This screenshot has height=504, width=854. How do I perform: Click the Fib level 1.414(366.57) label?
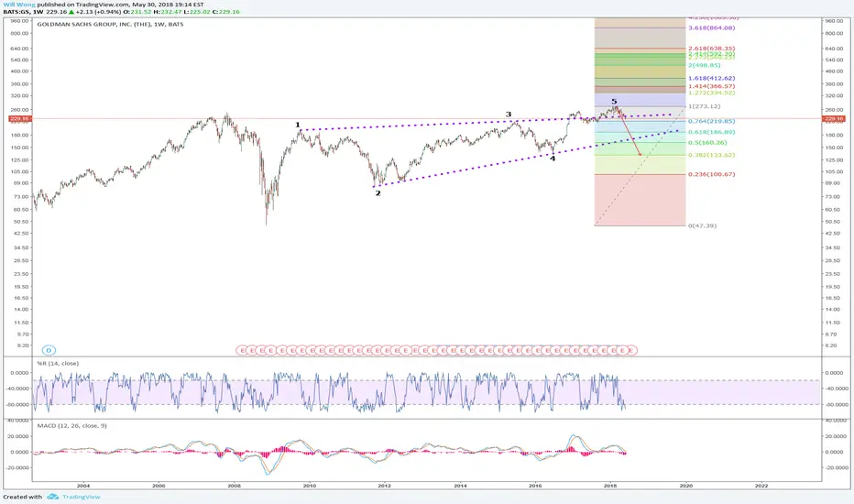(x=711, y=86)
